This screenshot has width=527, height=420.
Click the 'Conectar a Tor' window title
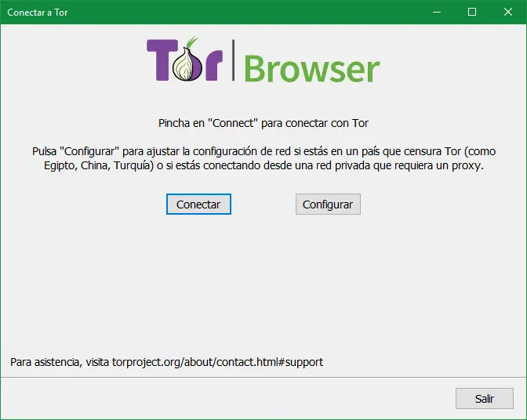38,13
